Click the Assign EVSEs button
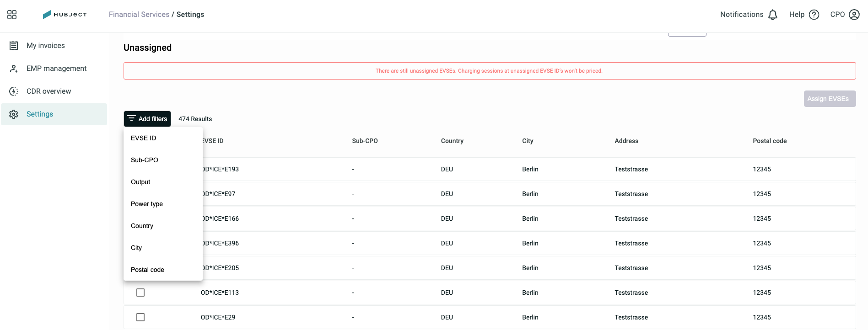This screenshot has width=868, height=330. click(x=830, y=99)
